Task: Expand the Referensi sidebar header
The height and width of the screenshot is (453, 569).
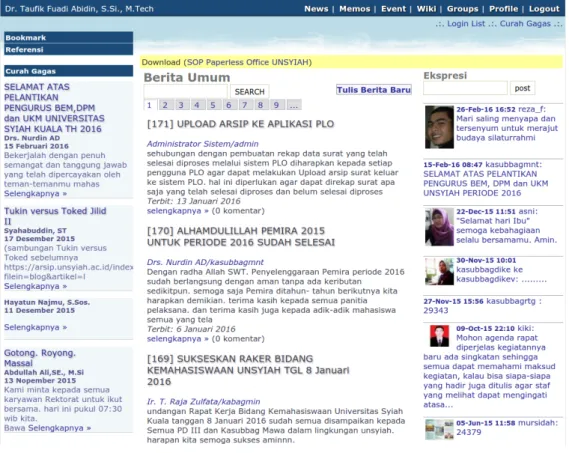Action: (x=69, y=50)
